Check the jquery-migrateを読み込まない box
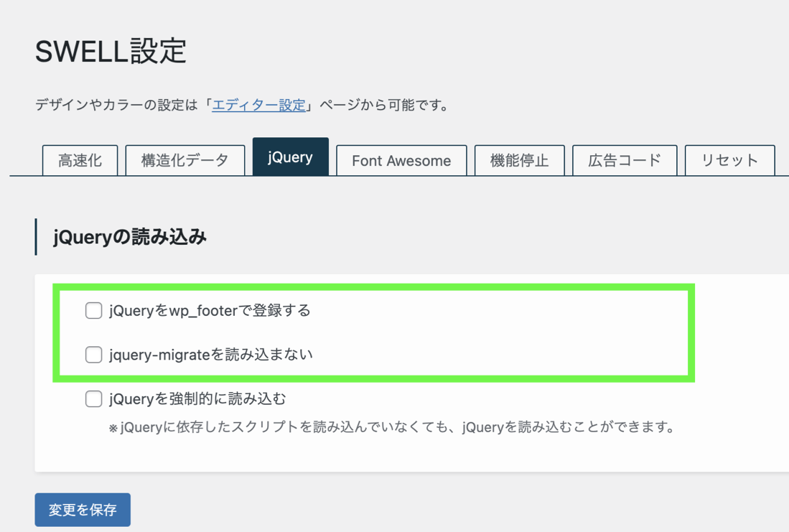The width and height of the screenshot is (789, 532). 93,354
